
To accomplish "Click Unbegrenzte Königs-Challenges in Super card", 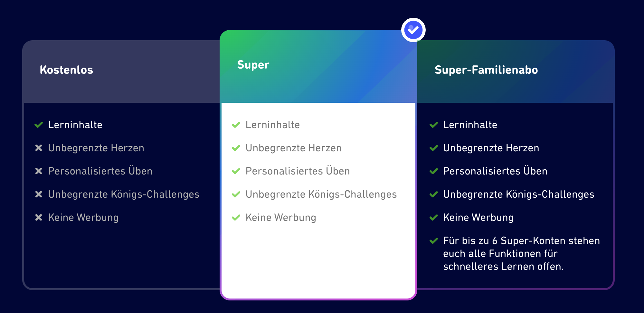I will tap(321, 194).
